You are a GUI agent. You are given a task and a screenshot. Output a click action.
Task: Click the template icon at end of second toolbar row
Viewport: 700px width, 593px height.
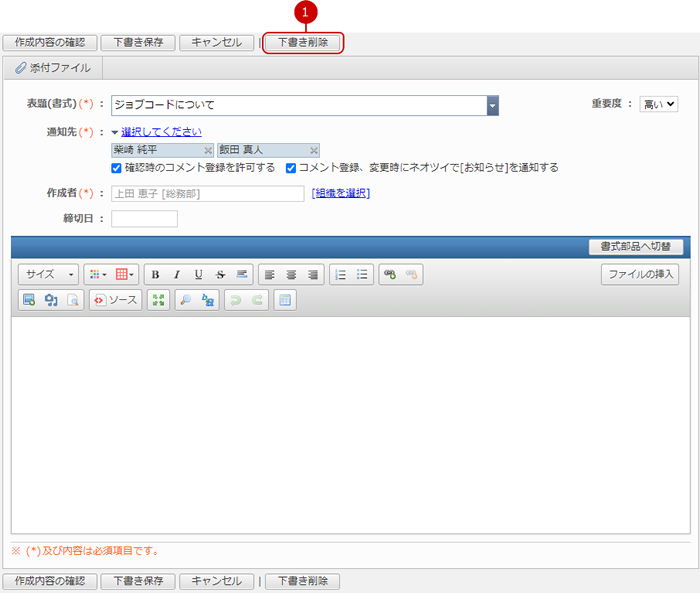point(285,300)
